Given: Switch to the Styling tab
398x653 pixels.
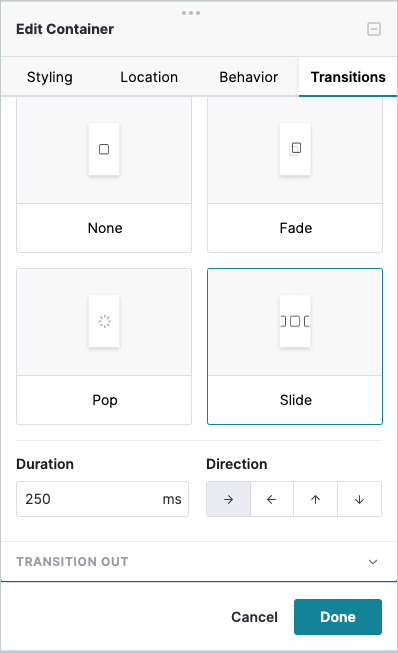Looking at the screenshot, I should (50, 77).
